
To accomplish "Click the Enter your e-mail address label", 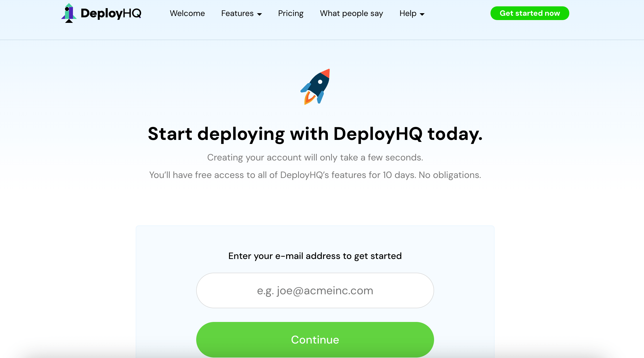I will tap(315, 256).
